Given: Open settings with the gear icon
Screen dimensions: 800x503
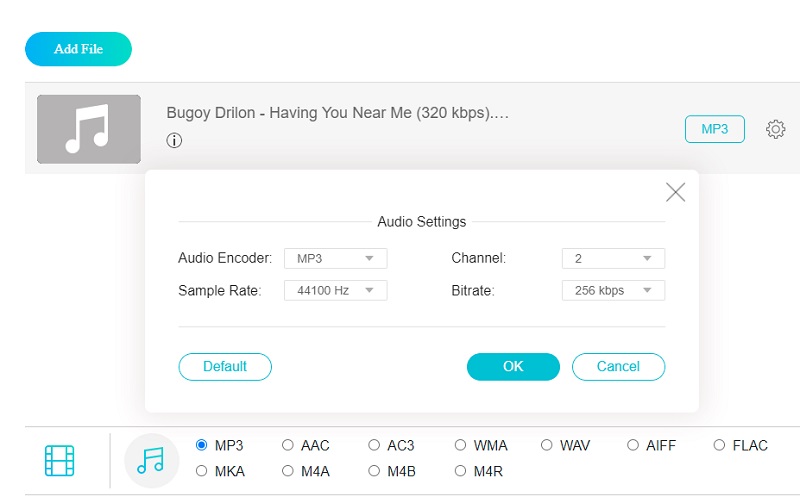Looking at the screenshot, I should [x=775, y=129].
